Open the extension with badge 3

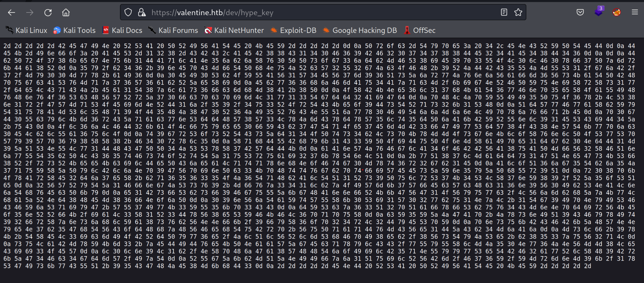tap(598, 12)
